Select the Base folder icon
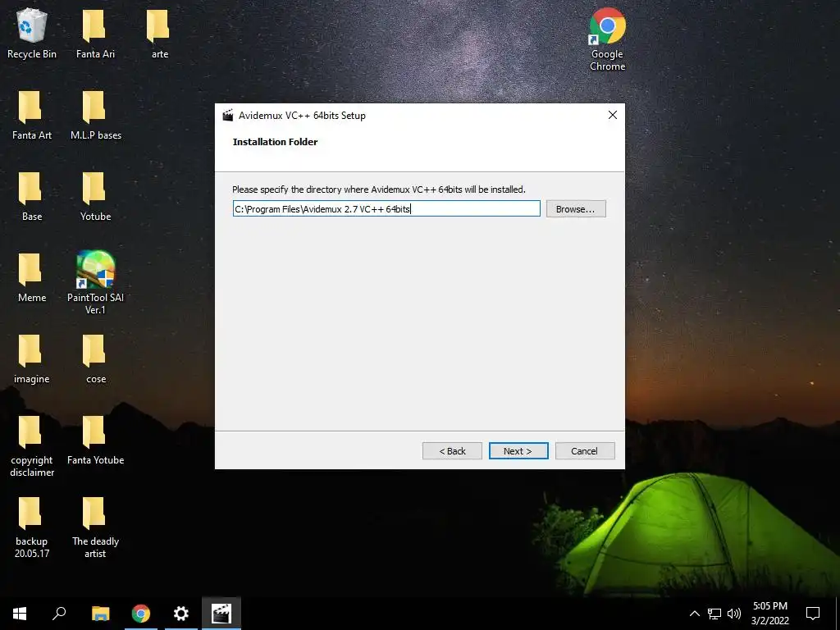Viewport: 840px width, 630px height. point(32,197)
